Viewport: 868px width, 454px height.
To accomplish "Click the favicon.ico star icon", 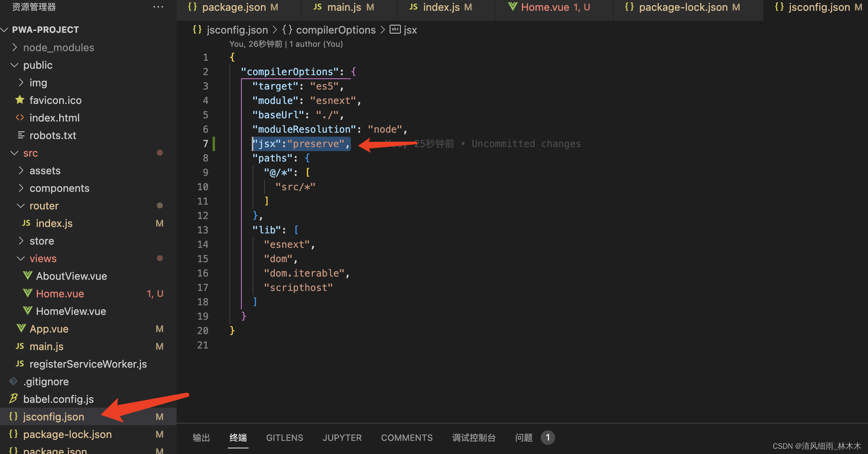I will click(x=20, y=100).
